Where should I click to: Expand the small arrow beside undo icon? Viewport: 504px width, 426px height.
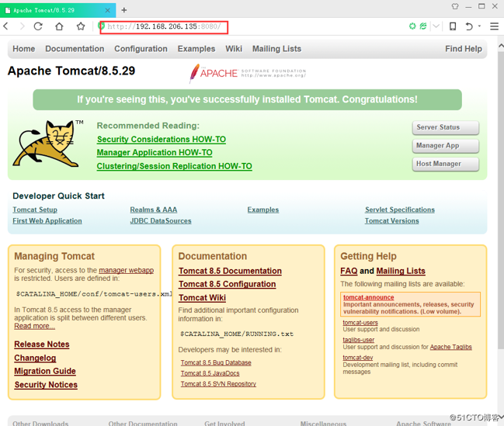pos(479,26)
